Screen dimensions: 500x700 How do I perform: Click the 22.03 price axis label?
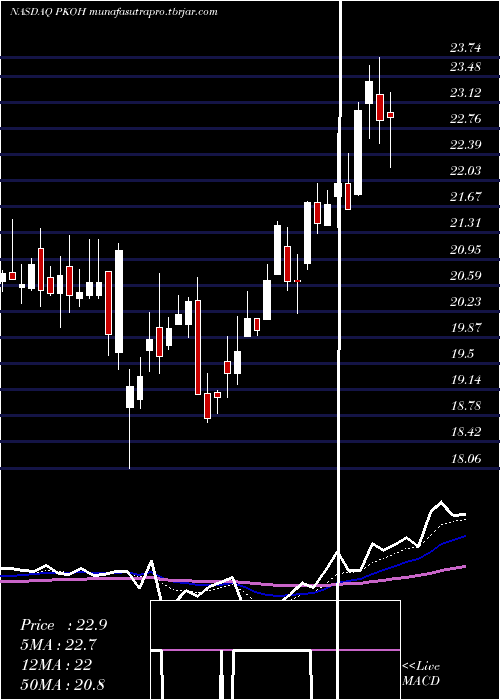pyautogui.click(x=466, y=171)
